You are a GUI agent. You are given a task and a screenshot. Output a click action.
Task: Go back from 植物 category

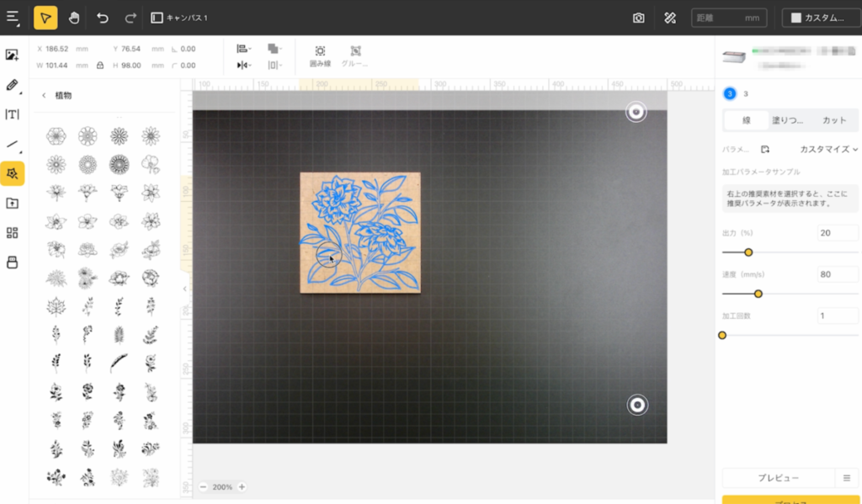(x=44, y=96)
